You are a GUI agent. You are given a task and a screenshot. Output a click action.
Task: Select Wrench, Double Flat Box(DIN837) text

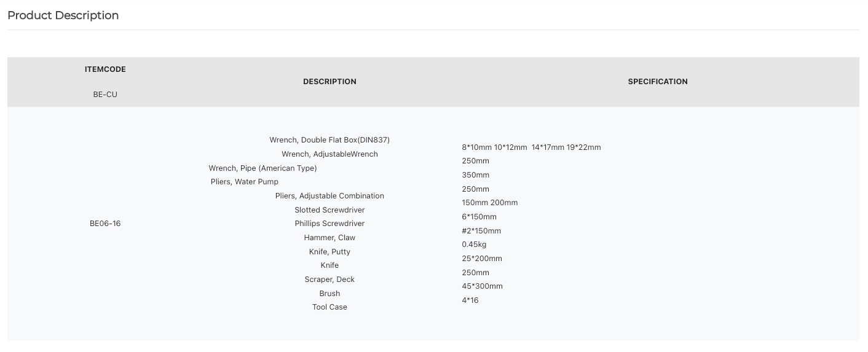tap(329, 140)
